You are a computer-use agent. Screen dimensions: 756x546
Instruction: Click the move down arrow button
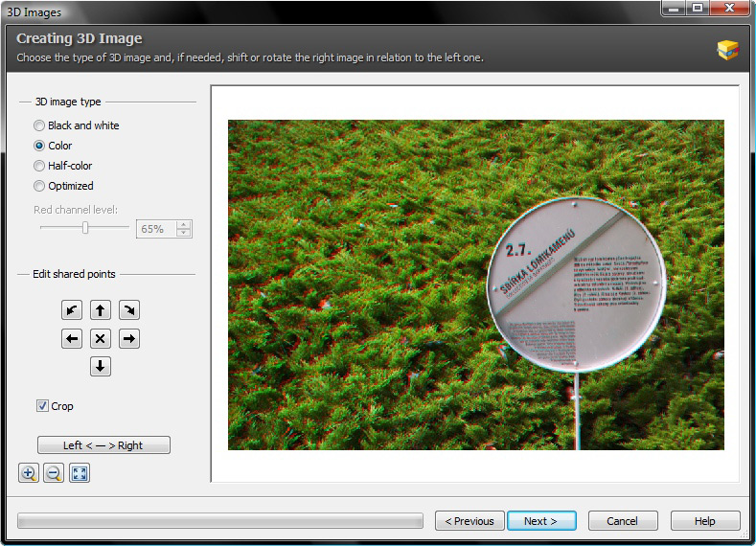coord(101,366)
